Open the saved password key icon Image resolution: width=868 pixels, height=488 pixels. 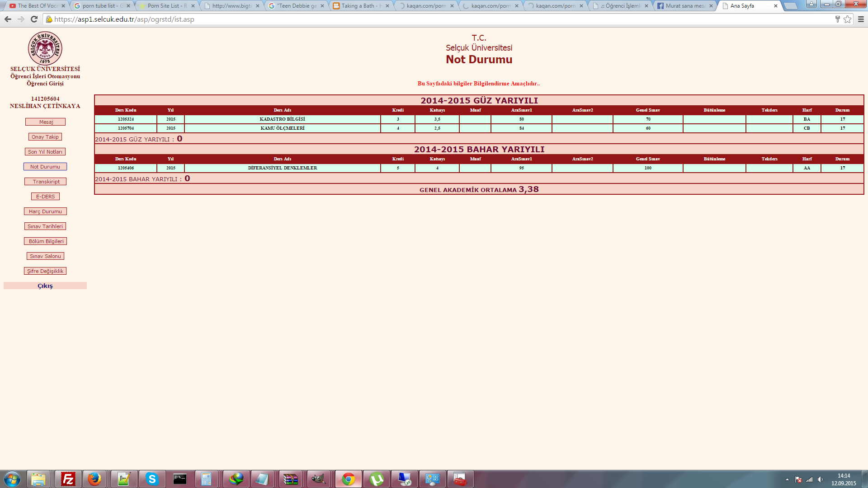[837, 19]
